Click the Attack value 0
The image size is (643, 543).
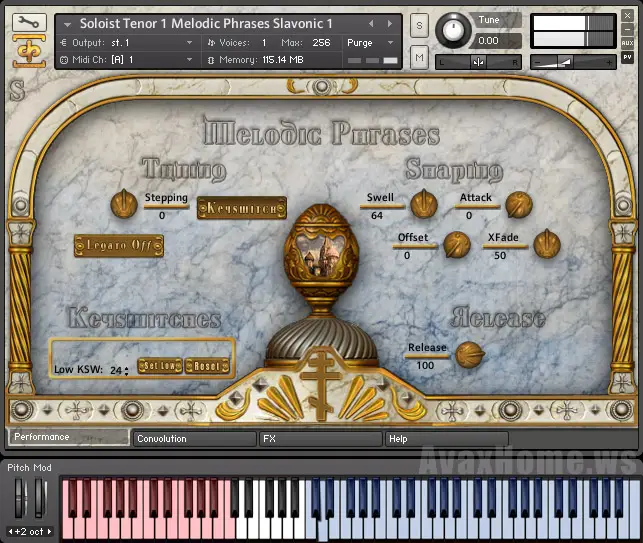coord(469,216)
